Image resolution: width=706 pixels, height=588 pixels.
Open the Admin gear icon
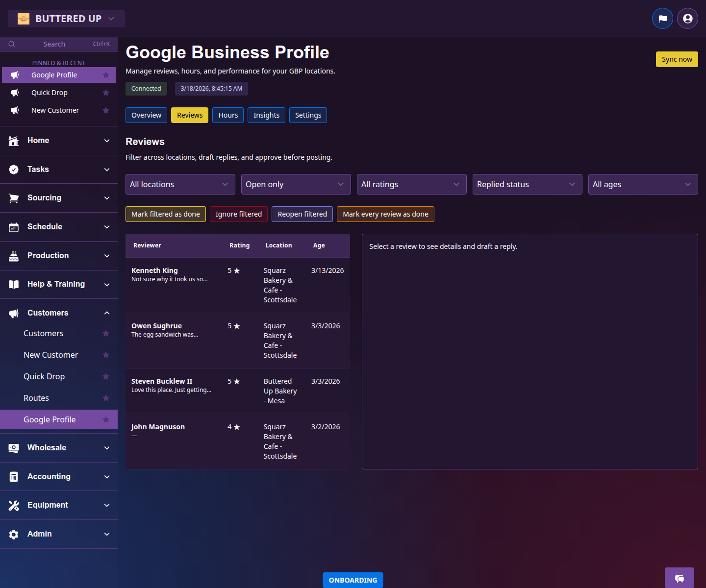[x=13, y=534]
